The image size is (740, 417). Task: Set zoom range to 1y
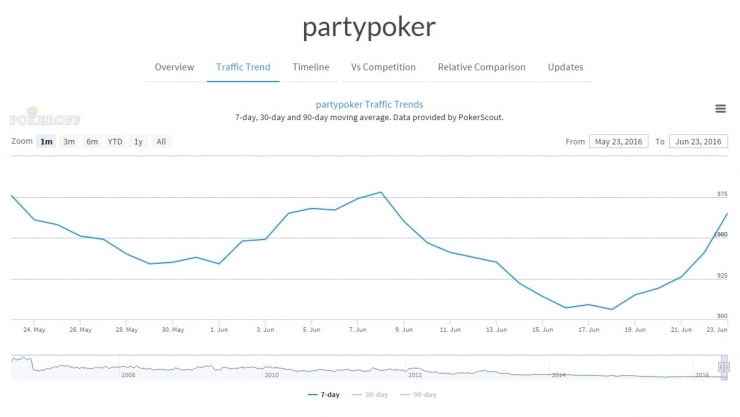138,142
